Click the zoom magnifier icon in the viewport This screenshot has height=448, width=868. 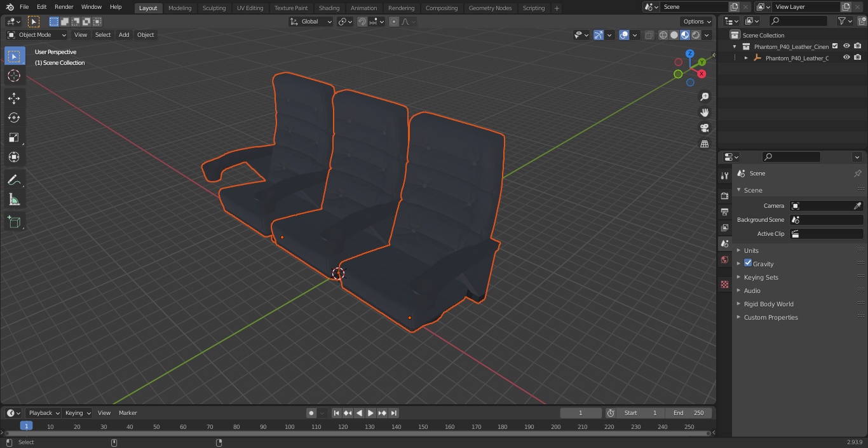click(x=704, y=97)
